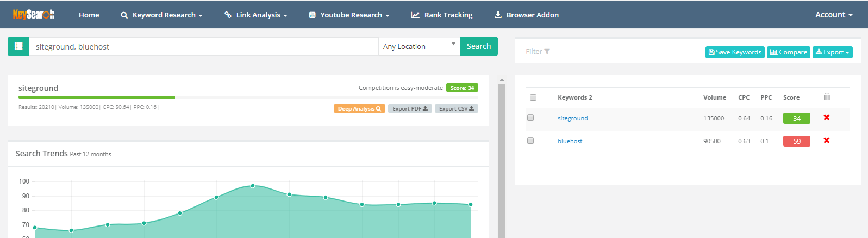Viewport: 868px width, 238px height.
Task: Click the KeySearch logo
Action: pos(34,15)
